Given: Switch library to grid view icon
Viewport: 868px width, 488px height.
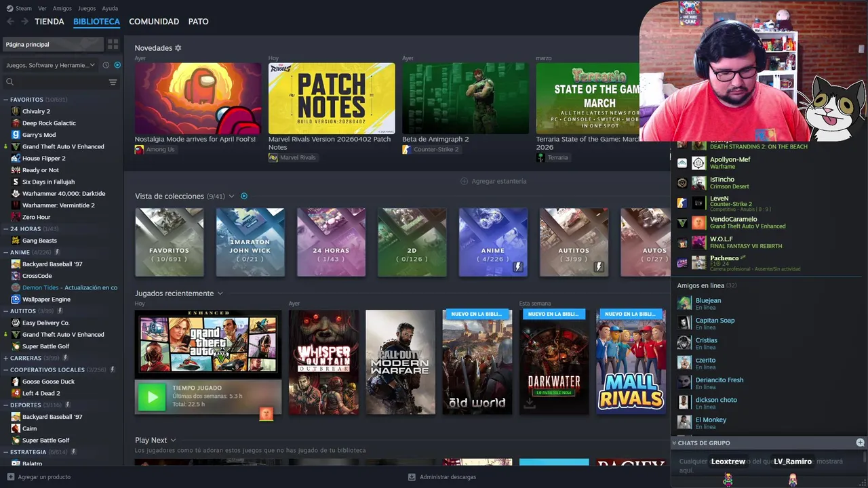Looking at the screenshot, I should [113, 44].
